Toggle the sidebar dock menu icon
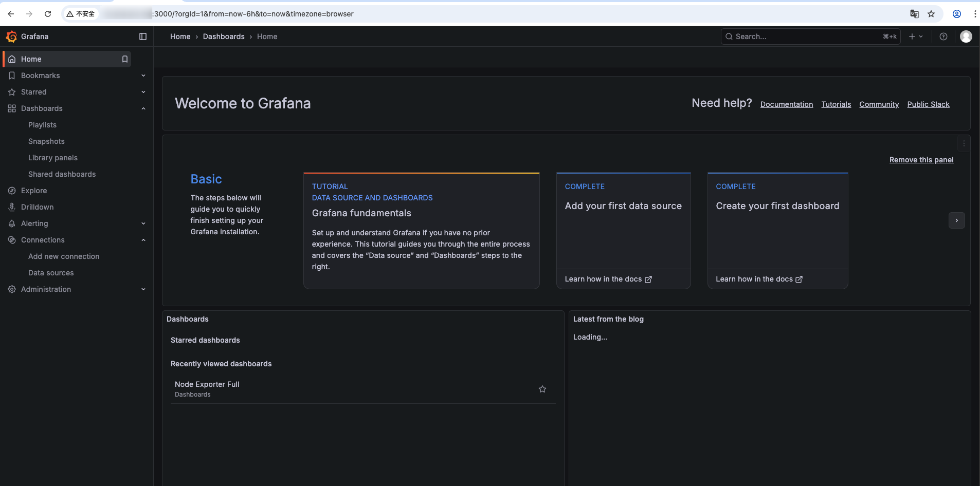Screen dimensions: 980x486 [143, 36]
